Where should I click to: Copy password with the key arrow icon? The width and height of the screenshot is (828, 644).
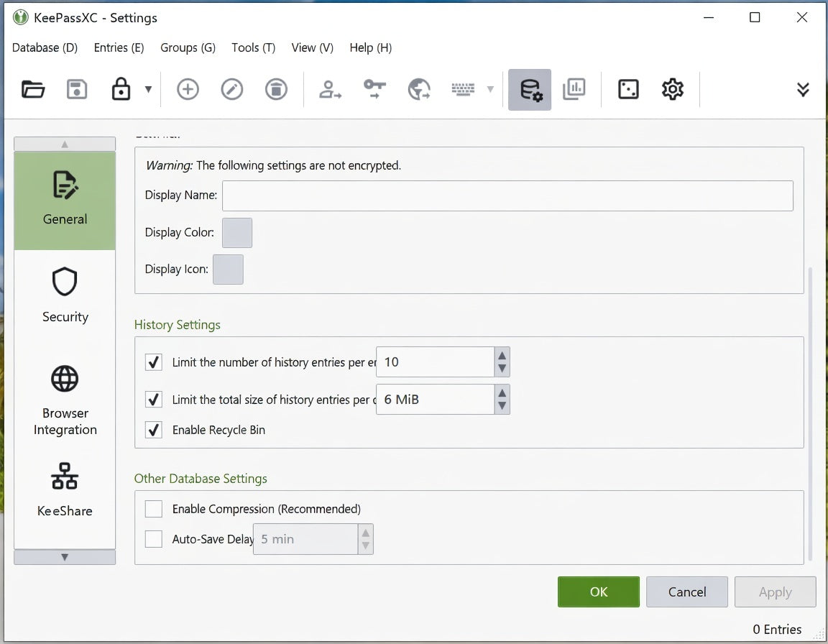coord(374,89)
